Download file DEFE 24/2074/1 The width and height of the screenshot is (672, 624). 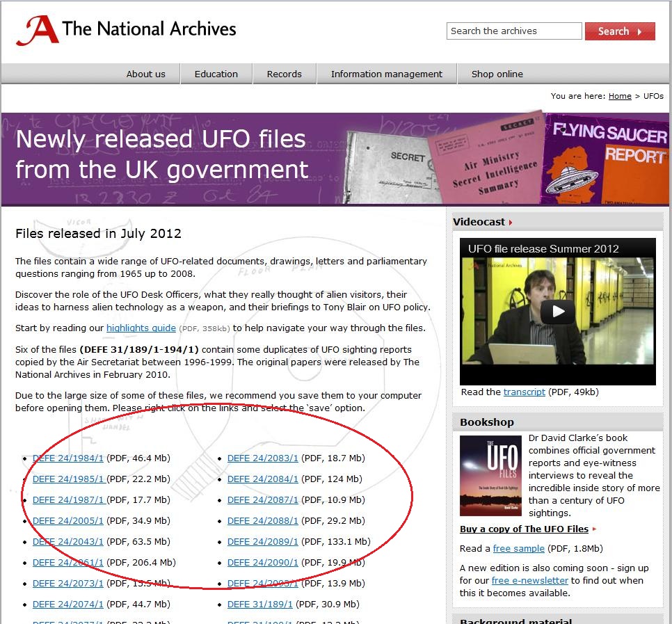click(68, 605)
